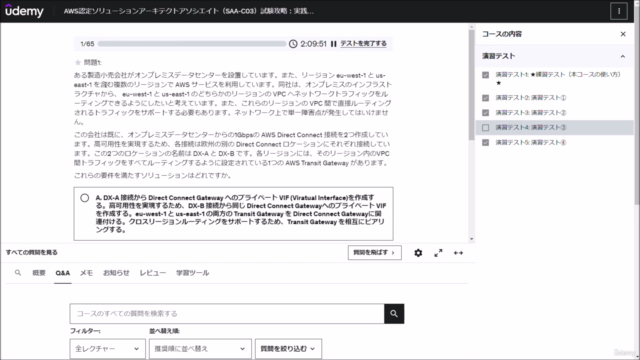This screenshot has width=640, height=360.
Task: Toggle checkbox for 演習テスト3
Action: (485, 112)
